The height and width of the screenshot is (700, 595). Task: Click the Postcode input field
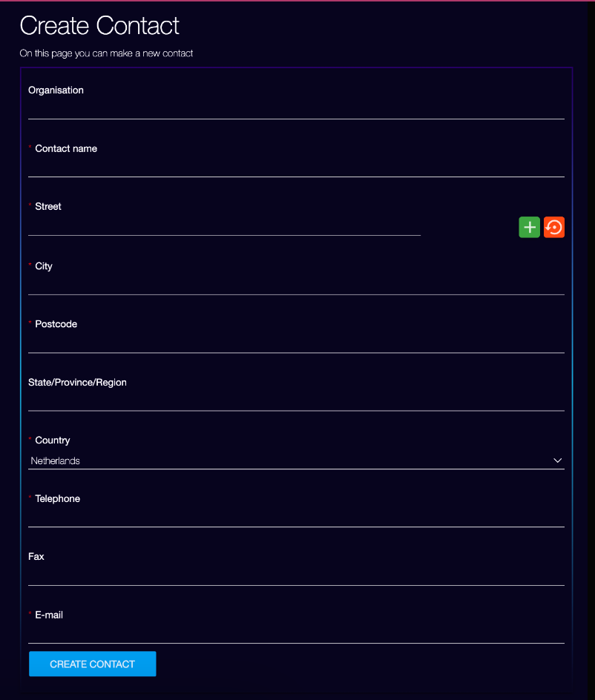coord(296,343)
